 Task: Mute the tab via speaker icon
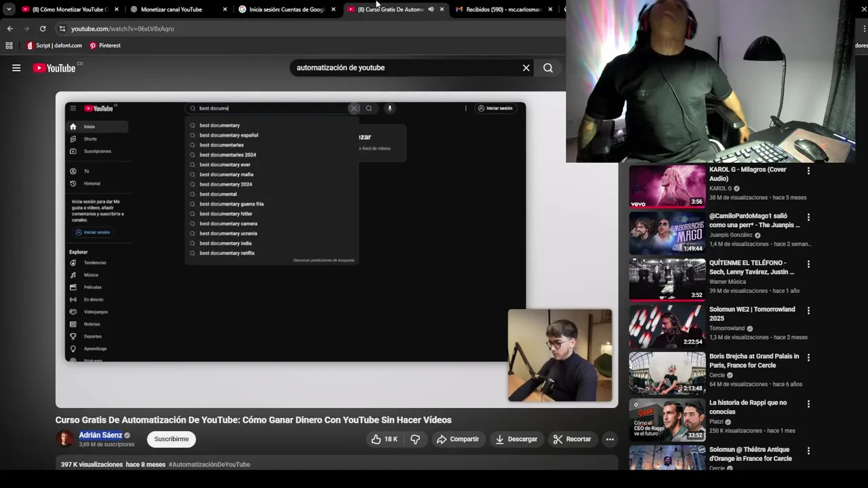point(431,9)
